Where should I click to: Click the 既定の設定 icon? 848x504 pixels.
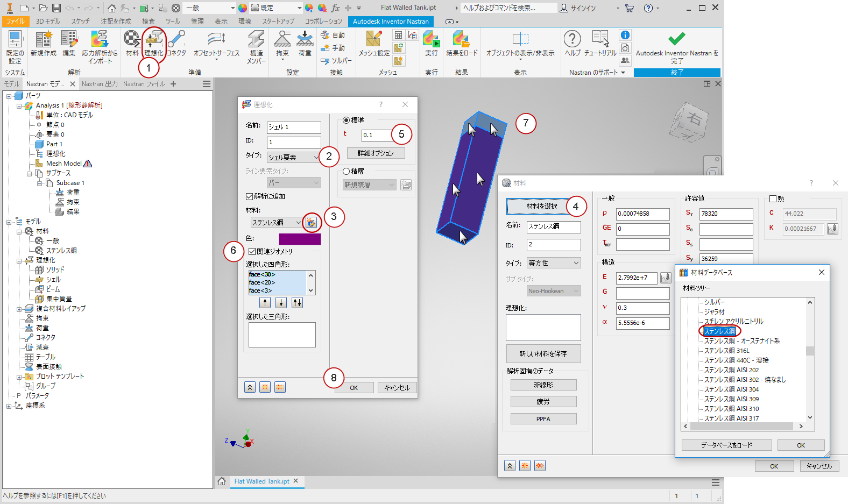click(x=15, y=47)
